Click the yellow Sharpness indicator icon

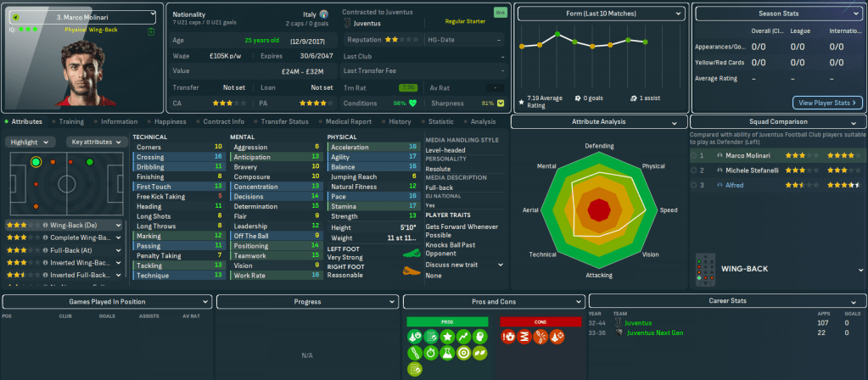coord(501,103)
